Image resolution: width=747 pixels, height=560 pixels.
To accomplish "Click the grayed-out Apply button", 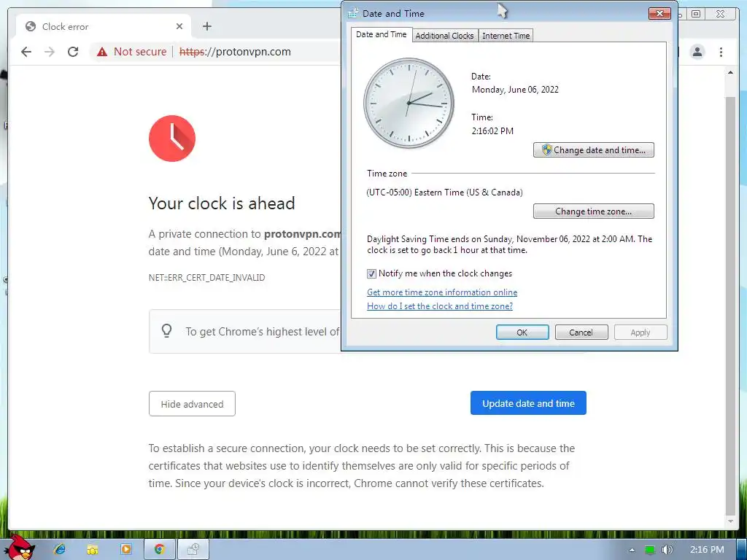I will pyautogui.click(x=640, y=332).
